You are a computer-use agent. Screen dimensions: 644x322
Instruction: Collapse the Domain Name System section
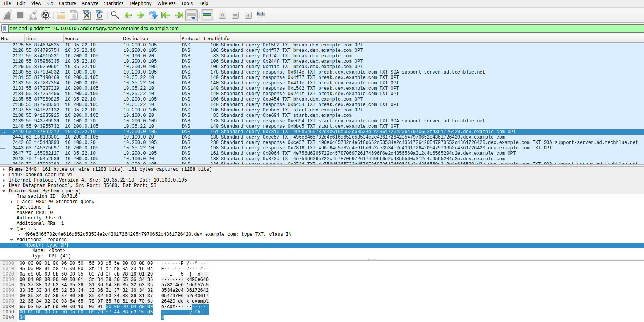tap(4, 191)
